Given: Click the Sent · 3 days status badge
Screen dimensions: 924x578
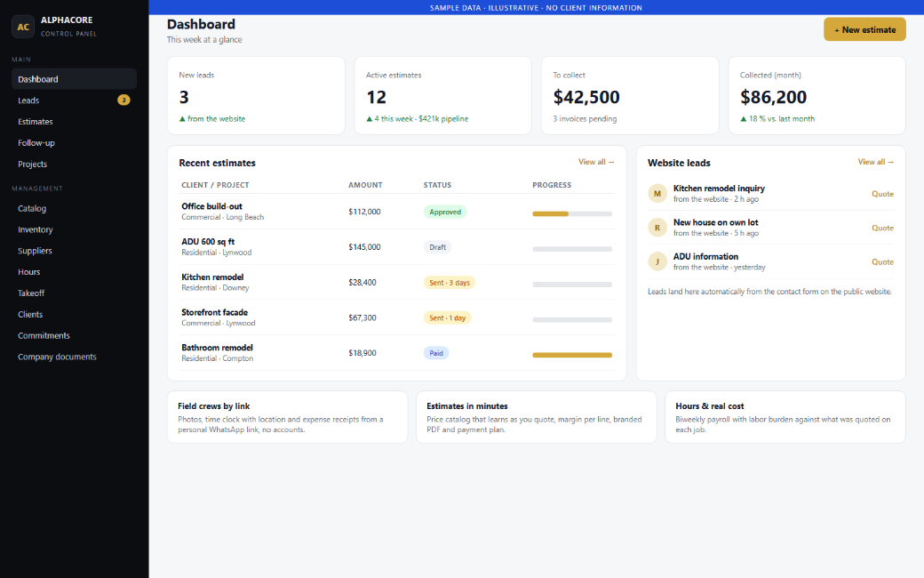Looking at the screenshot, I should pos(449,283).
